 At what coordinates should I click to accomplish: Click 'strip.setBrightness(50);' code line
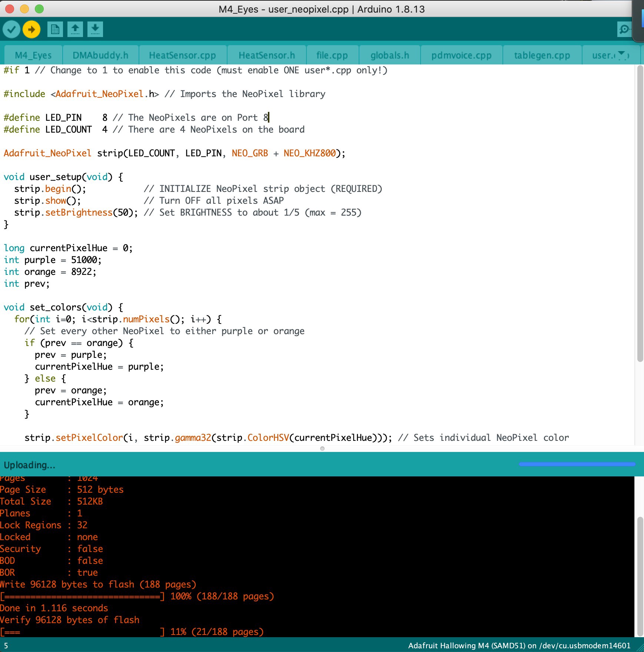click(76, 212)
